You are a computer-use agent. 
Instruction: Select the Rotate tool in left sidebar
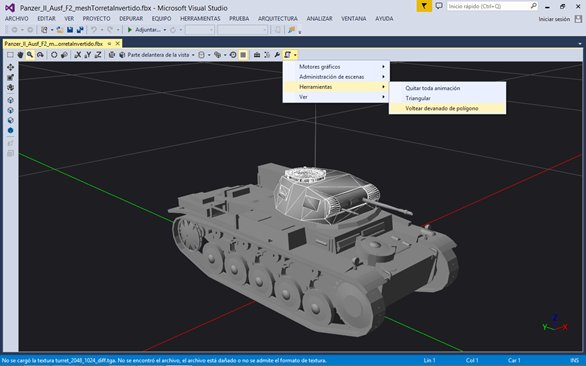tap(10, 87)
